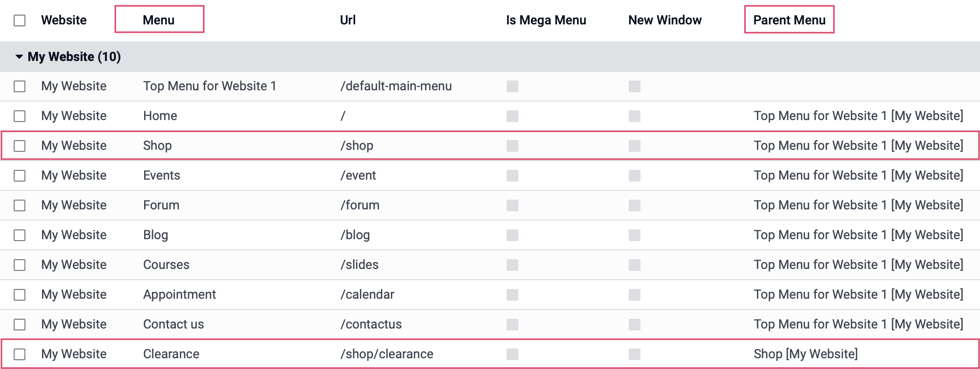Open the /shop url cell
This screenshot has height=369, width=980.
pyautogui.click(x=357, y=145)
